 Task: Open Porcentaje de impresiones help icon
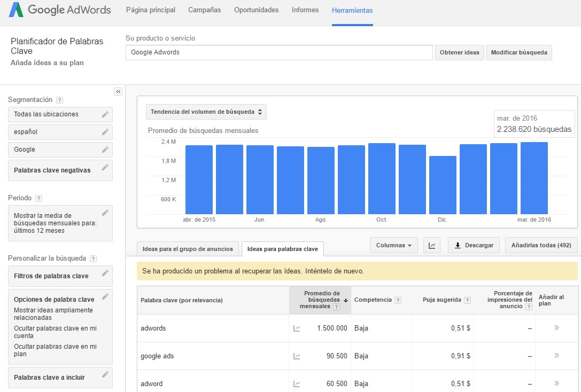pyautogui.click(x=529, y=307)
